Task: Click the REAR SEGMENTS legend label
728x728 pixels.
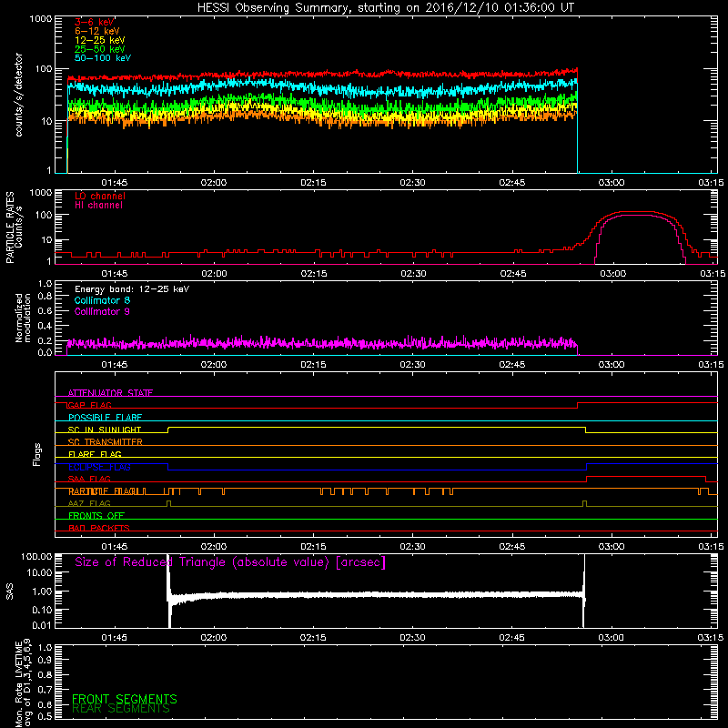Action: (121, 709)
